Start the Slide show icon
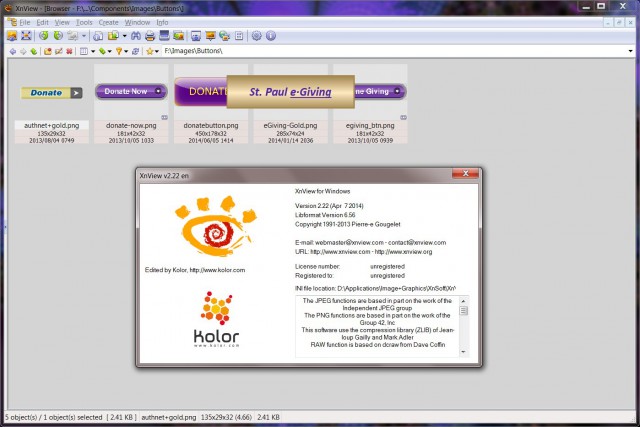 [x=210, y=36]
